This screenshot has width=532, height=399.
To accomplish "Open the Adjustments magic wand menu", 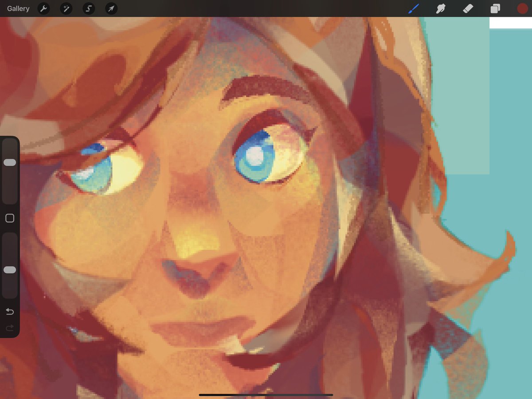I will click(x=66, y=8).
